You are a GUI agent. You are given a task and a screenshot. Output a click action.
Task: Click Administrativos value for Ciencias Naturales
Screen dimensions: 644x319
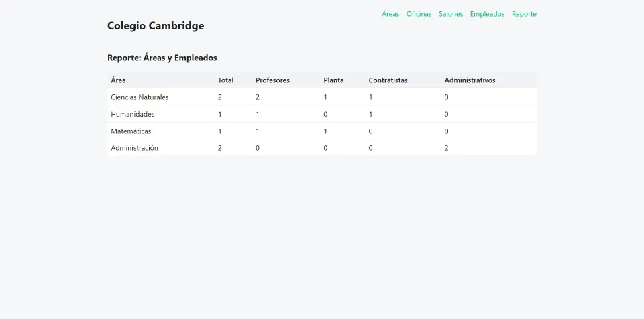(x=447, y=97)
